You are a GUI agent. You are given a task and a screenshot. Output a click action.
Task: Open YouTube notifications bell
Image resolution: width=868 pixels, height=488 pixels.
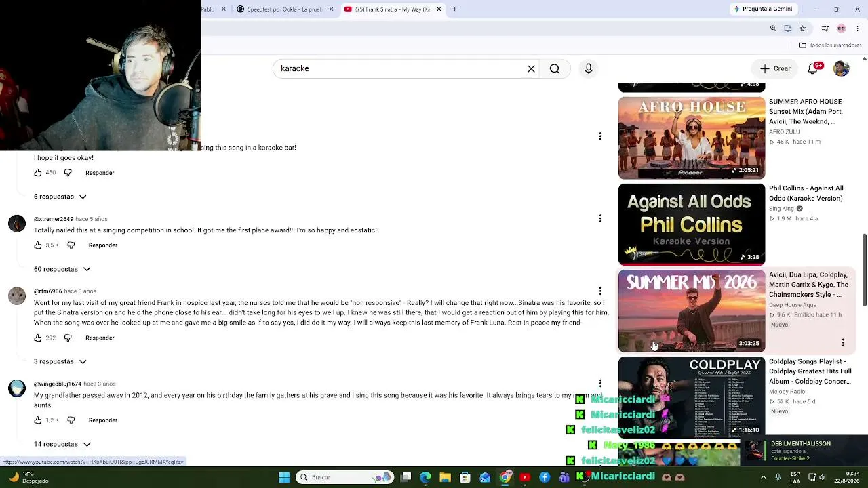pos(814,68)
